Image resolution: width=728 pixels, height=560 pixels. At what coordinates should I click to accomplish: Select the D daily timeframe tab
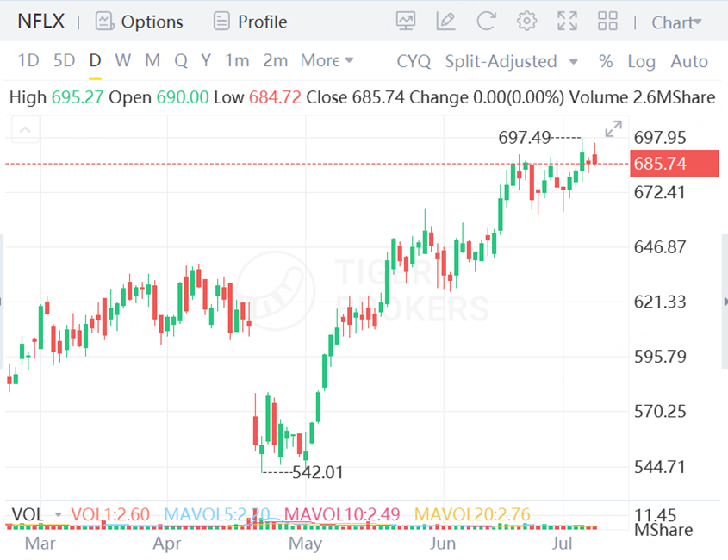coord(95,60)
